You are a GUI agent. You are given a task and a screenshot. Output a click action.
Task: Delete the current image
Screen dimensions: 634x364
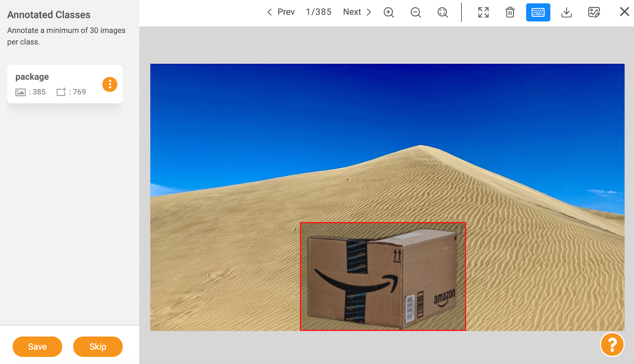coord(510,12)
